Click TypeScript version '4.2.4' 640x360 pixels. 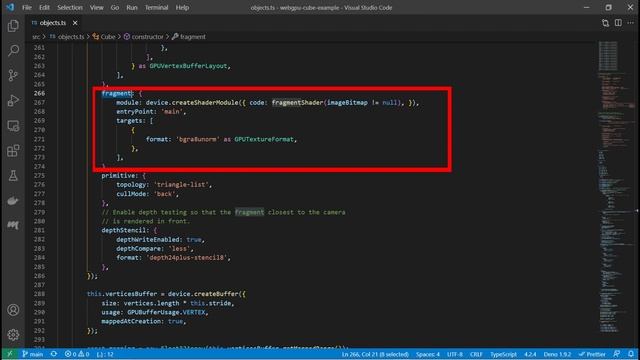point(530,354)
